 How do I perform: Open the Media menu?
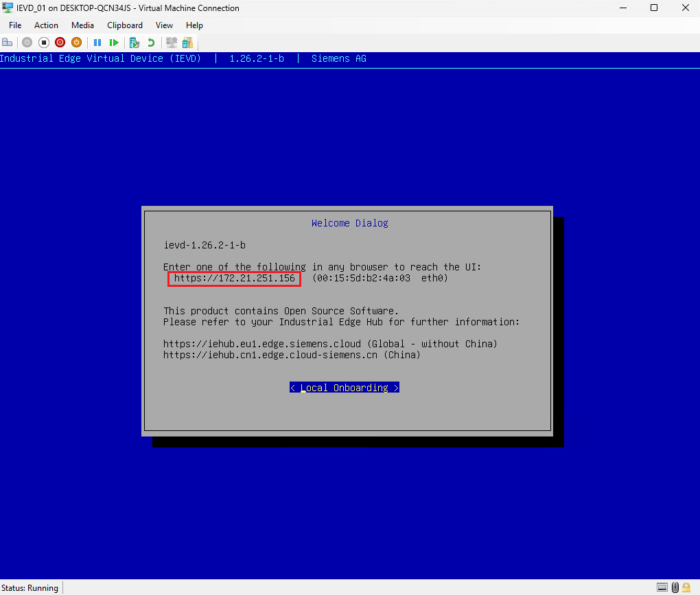click(82, 25)
